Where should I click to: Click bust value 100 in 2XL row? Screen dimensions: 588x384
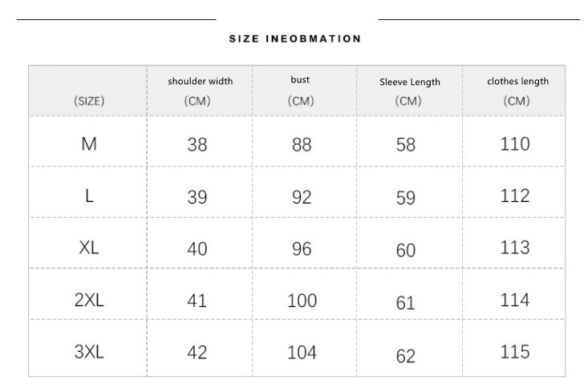[302, 301]
